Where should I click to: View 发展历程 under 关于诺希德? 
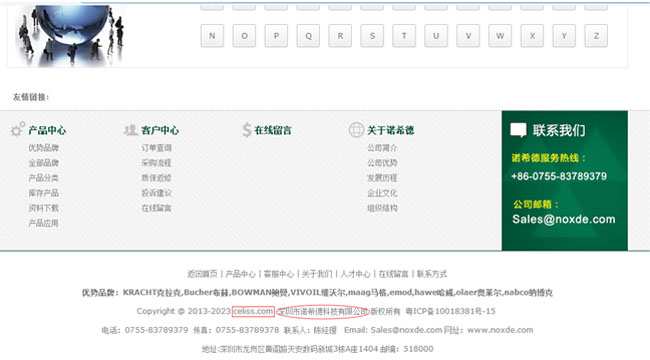(382, 178)
